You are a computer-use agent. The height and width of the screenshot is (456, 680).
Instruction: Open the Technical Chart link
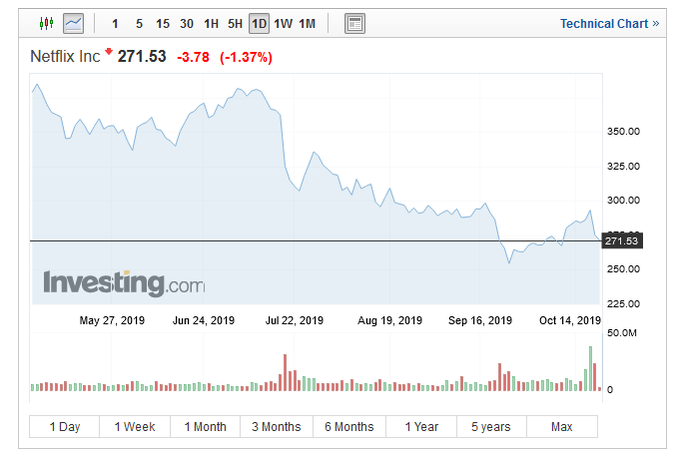point(609,23)
